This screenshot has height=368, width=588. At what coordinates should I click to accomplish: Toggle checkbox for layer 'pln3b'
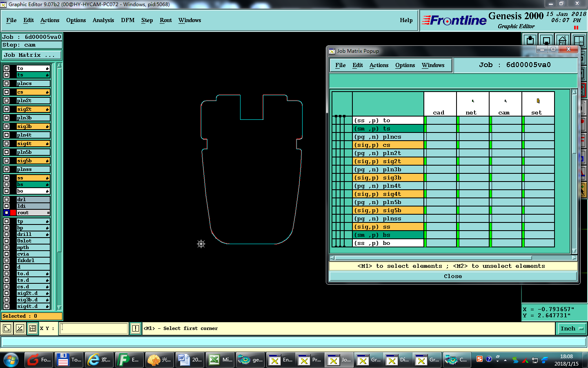coord(7,118)
